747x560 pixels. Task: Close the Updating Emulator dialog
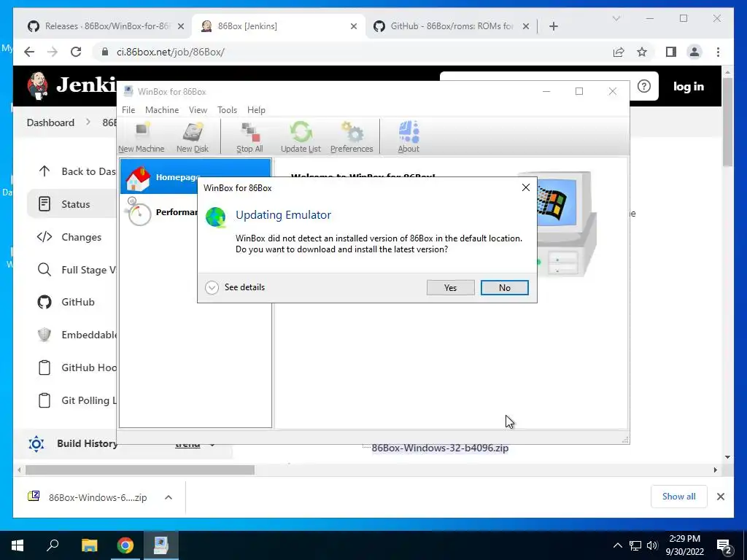525,187
